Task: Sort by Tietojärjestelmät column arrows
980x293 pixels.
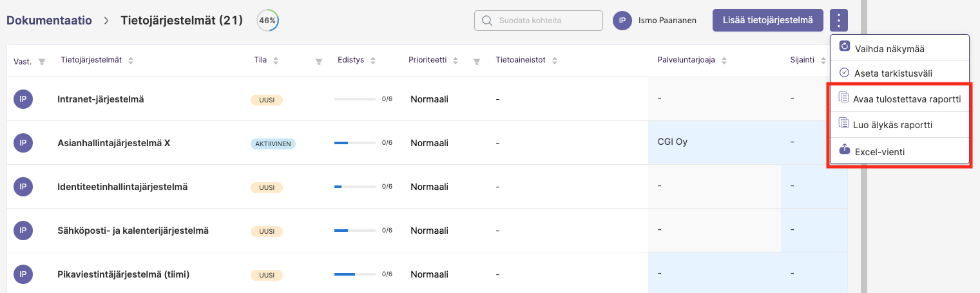Action: coord(131,61)
